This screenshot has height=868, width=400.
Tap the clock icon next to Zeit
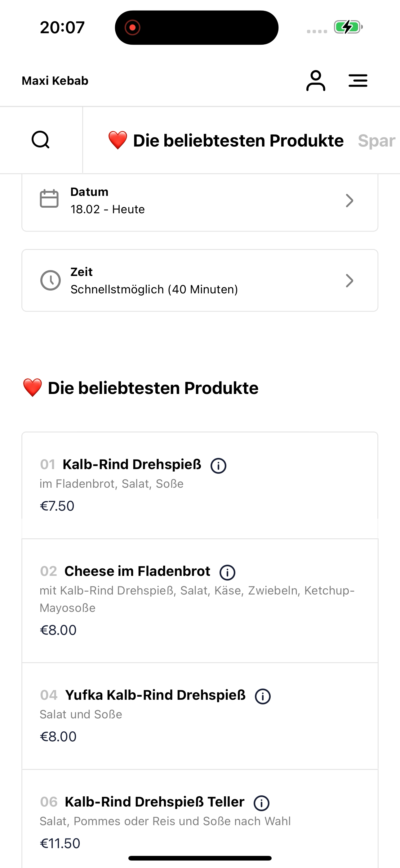(51, 280)
